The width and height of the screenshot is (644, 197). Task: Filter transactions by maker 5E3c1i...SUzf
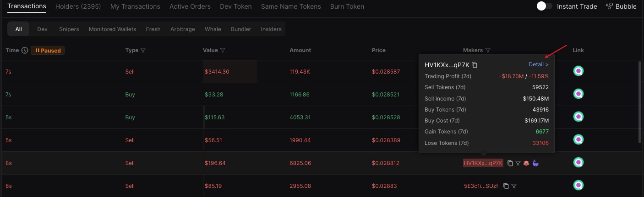coord(514,186)
